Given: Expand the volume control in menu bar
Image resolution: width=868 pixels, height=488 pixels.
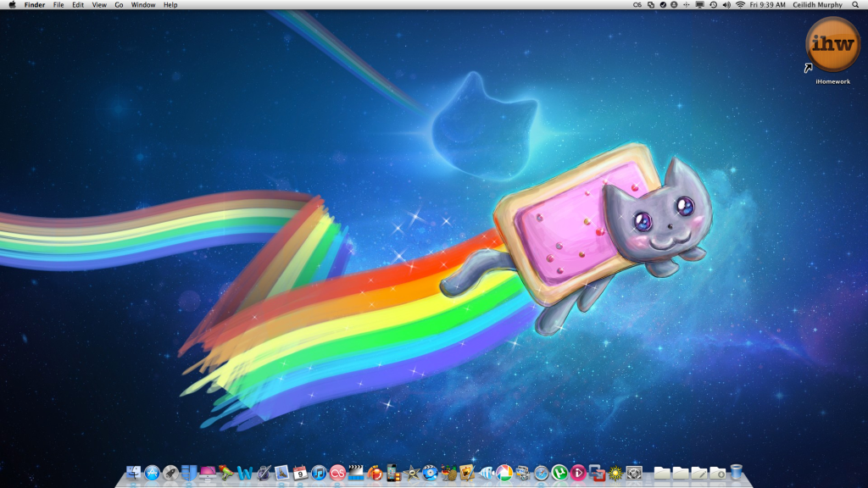Looking at the screenshot, I should click(726, 5).
